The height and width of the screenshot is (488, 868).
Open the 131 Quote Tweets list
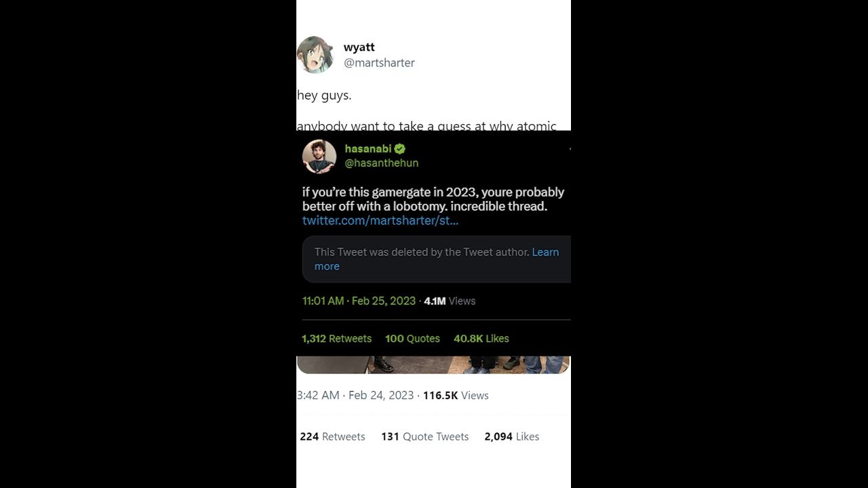click(x=425, y=437)
